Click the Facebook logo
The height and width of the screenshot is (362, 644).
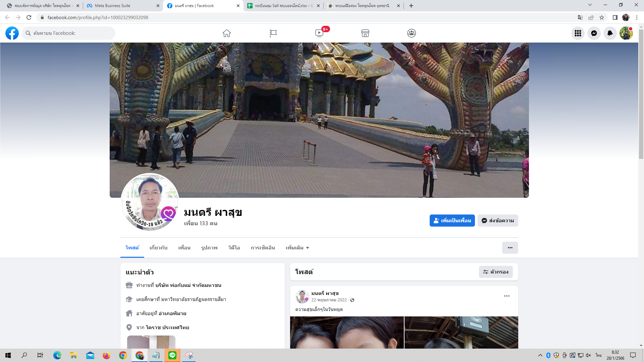tap(12, 33)
